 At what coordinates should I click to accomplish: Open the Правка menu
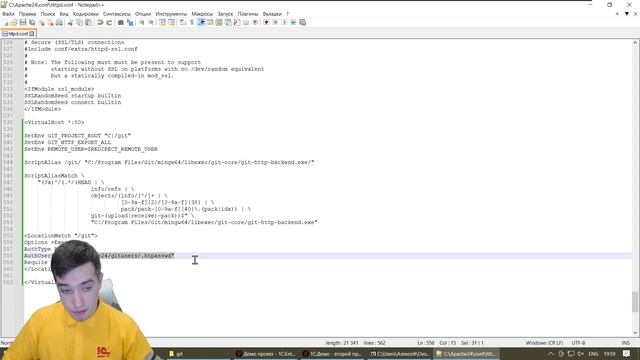tap(27, 14)
